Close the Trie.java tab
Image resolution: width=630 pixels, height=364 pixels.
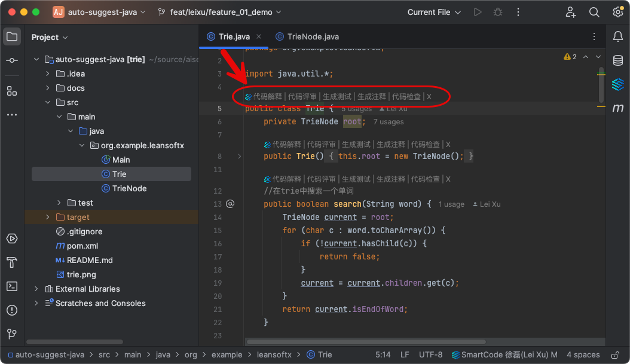pos(259,36)
